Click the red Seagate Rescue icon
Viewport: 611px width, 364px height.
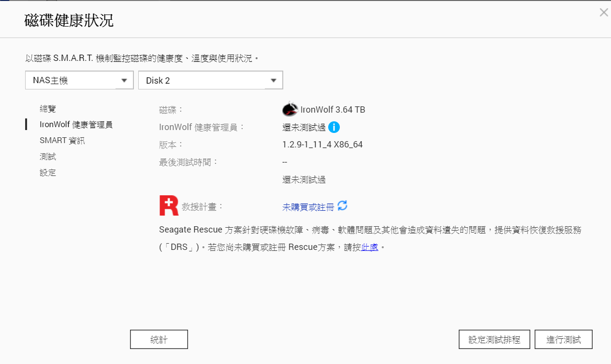point(169,205)
